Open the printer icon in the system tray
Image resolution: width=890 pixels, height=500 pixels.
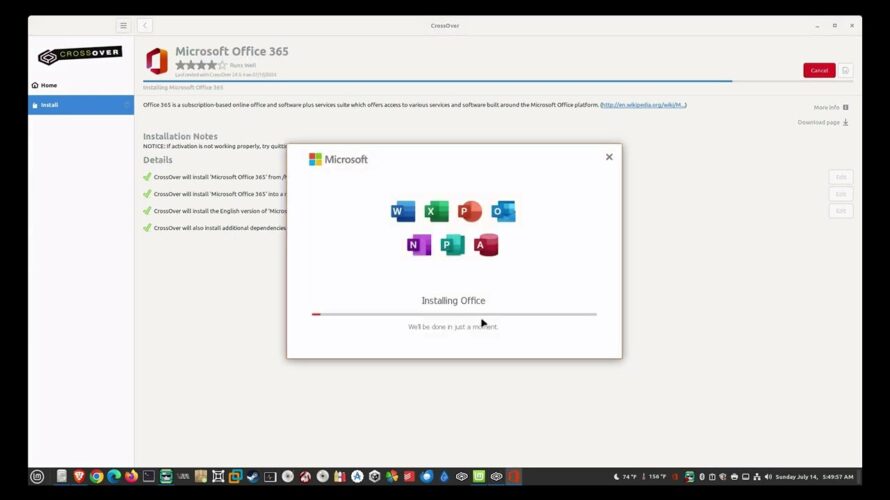click(x=734, y=477)
